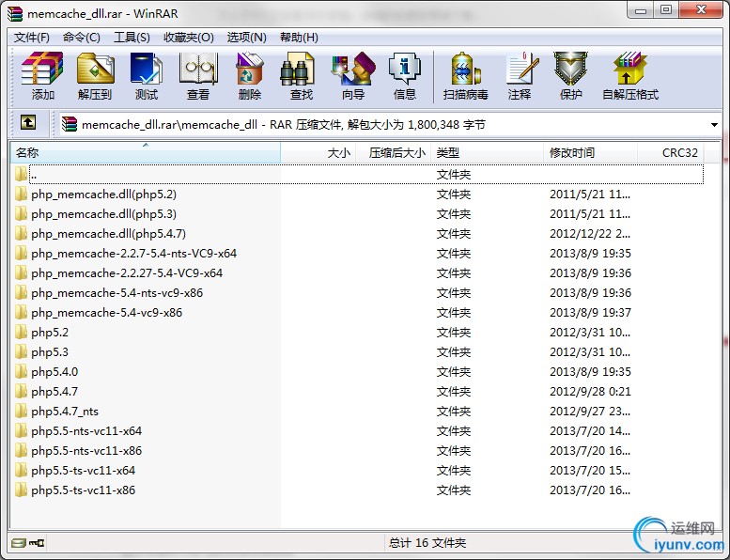Click folder icon of php_memcache-5.4-vc9-x86
730x560 pixels.
point(21,313)
